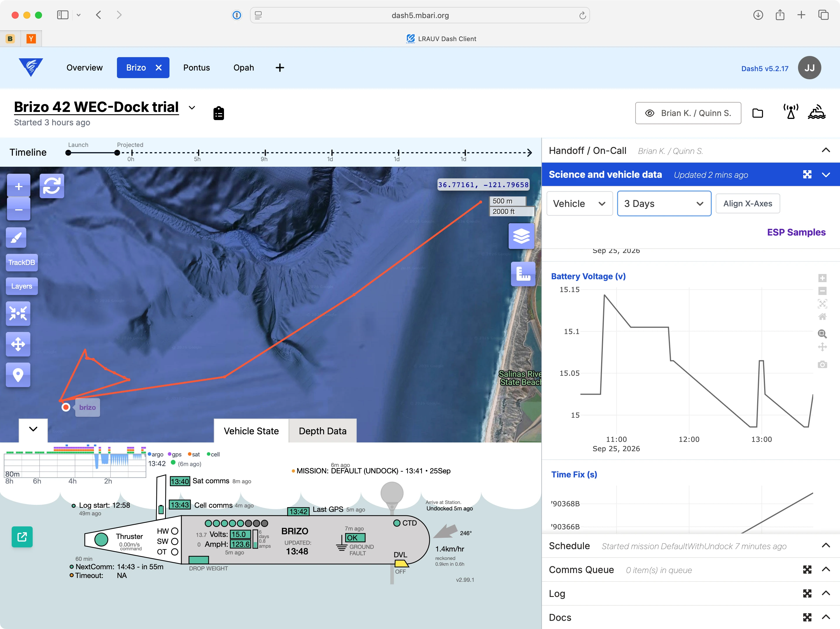840x629 pixels.
Task: Click the map location pin tool
Action: click(x=18, y=375)
